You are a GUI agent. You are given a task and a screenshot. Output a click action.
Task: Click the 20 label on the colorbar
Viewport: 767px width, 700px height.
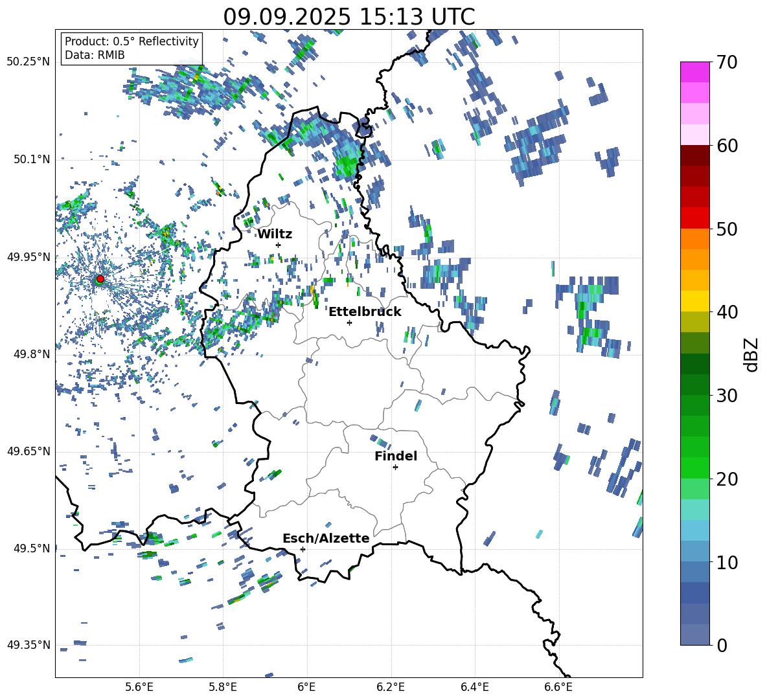click(727, 479)
